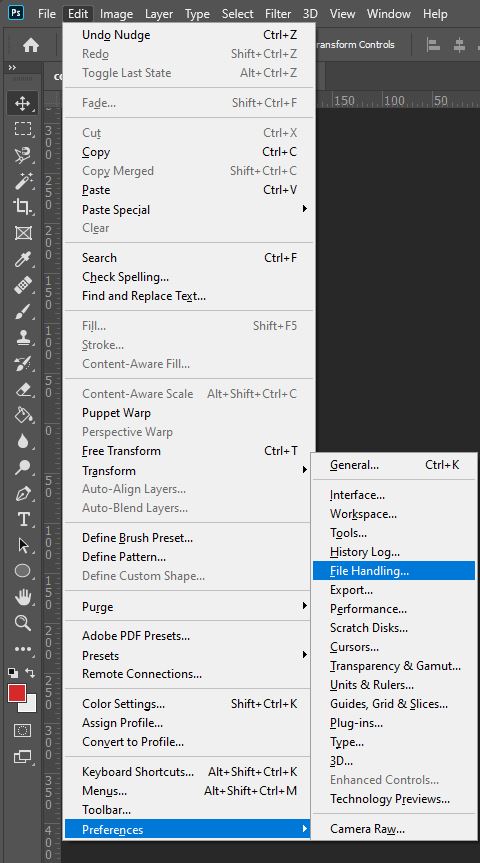Select the Move tool
Screen dimensions: 480x863
pos(23,103)
